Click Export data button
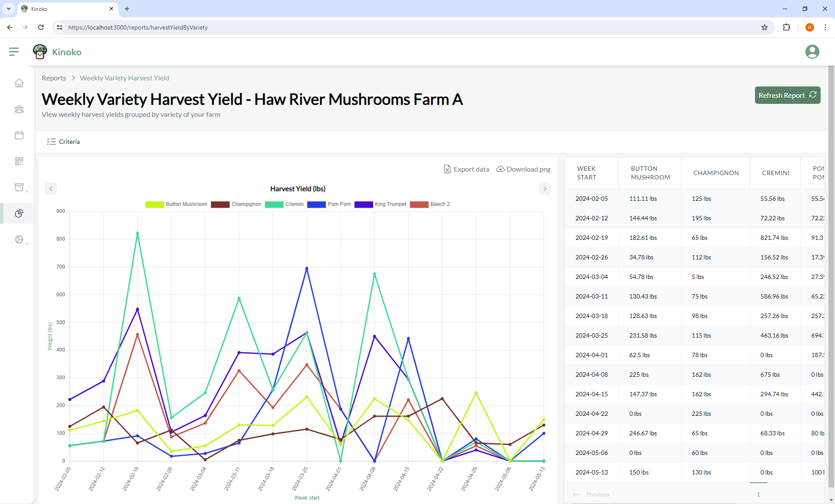The width and height of the screenshot is (835, 504). click(x=466, y=169)
